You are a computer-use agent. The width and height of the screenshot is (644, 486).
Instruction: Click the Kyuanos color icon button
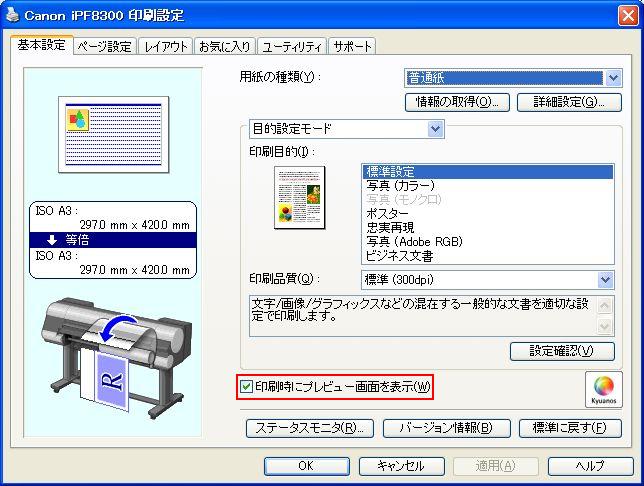(603, 389)
